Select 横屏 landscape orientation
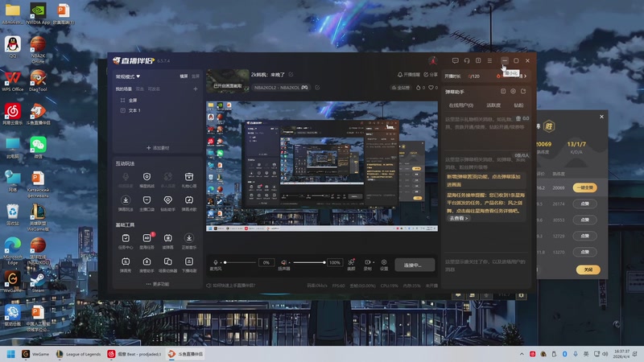The width and height of the screenshot is (644, 362). pos(184,76)
